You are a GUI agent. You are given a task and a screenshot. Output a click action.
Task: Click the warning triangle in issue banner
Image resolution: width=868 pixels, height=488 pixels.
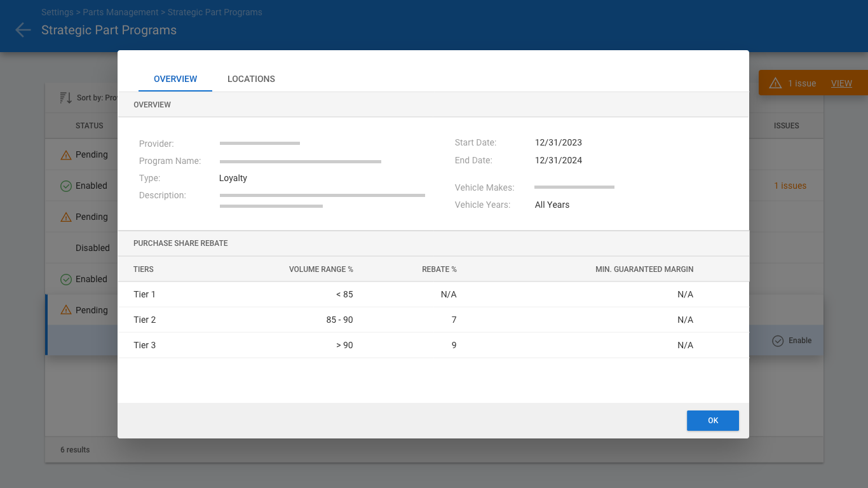click(x=775, y=83)
